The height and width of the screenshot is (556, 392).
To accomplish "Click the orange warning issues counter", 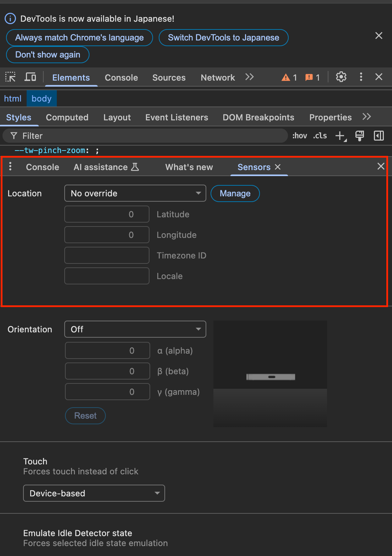I will [x=289, y=77].
